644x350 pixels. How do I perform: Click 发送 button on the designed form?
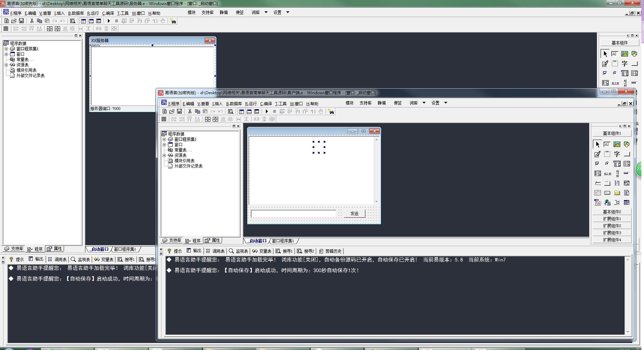click(354, 213)
